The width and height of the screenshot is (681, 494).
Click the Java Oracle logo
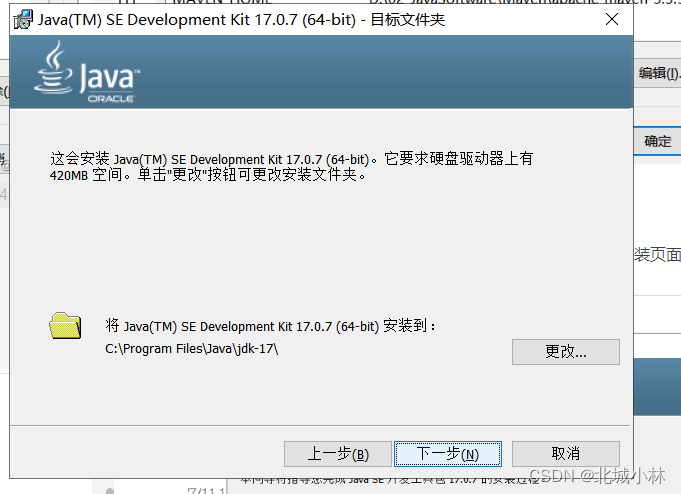[88, 72]
